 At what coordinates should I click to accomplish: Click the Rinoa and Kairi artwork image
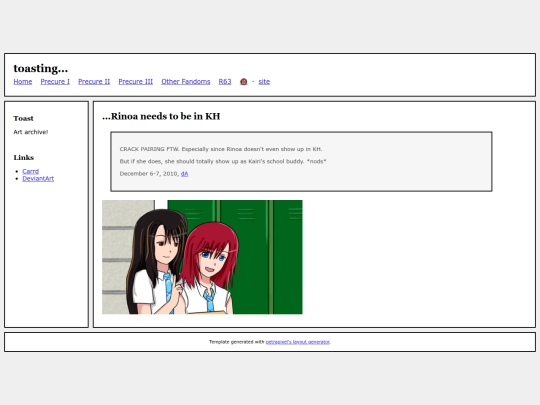click(202, 257)
